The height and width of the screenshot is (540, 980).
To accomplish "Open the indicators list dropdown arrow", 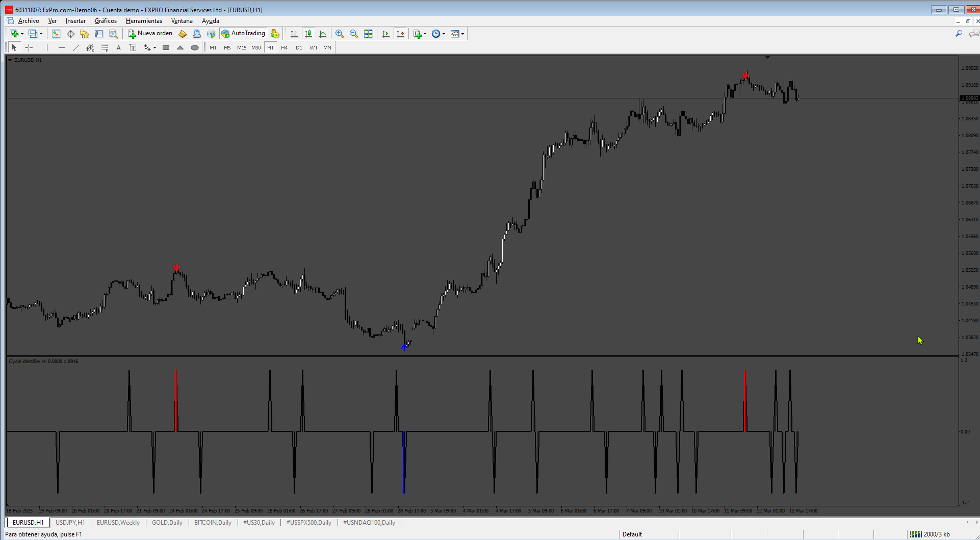I will click(425, 34).
